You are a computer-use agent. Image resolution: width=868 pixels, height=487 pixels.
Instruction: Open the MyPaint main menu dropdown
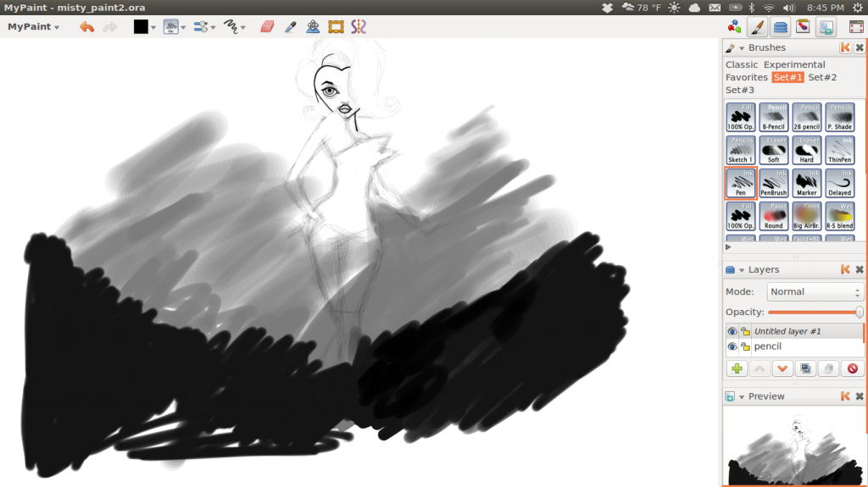coord(33,26)
